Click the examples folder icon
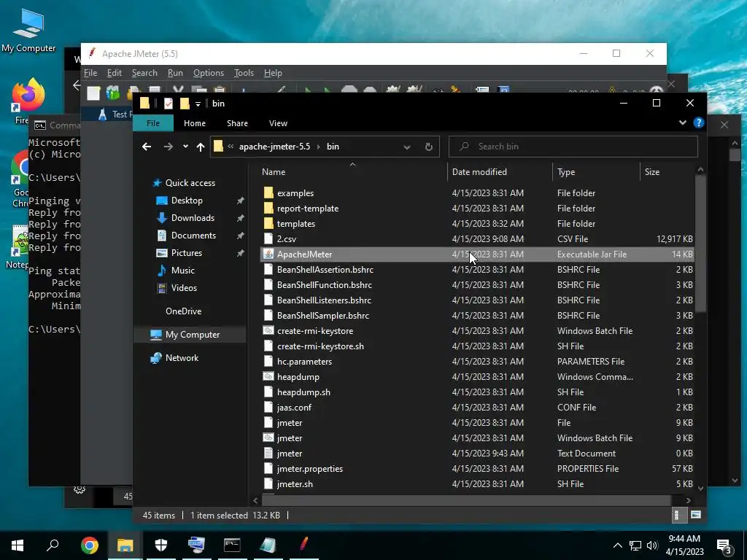This screenshot has height=560, width=747. (268, 192)
